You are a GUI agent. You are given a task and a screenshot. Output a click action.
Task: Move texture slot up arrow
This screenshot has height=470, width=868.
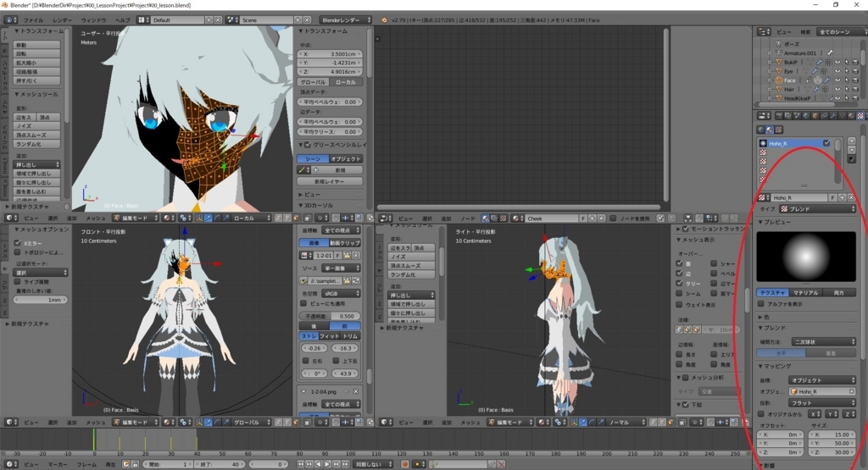851,141
